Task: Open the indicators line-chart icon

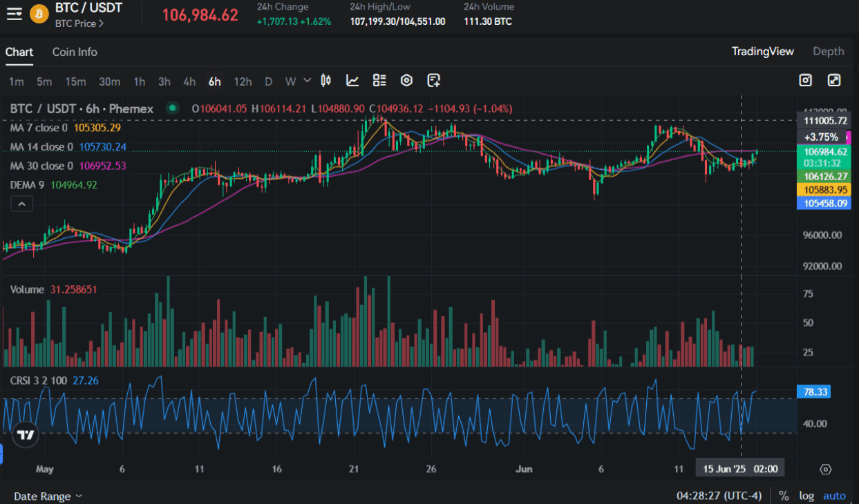Action: (x=352, y=81)
